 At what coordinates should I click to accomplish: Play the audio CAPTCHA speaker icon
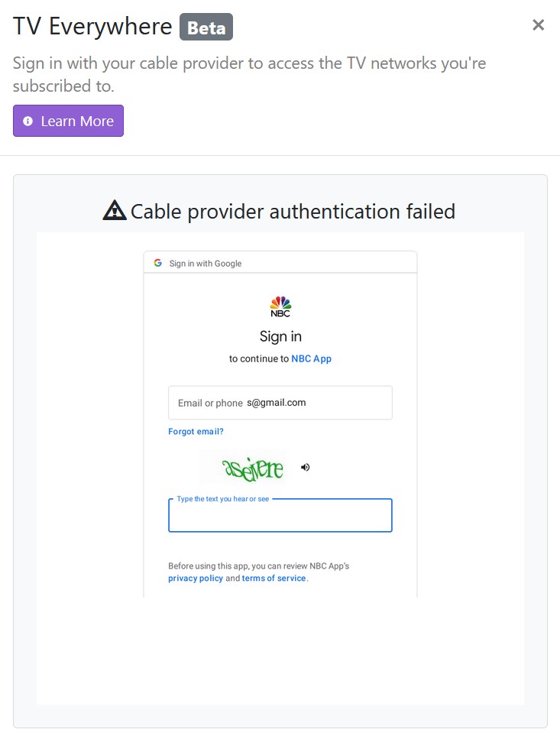(x=306, y=467)
